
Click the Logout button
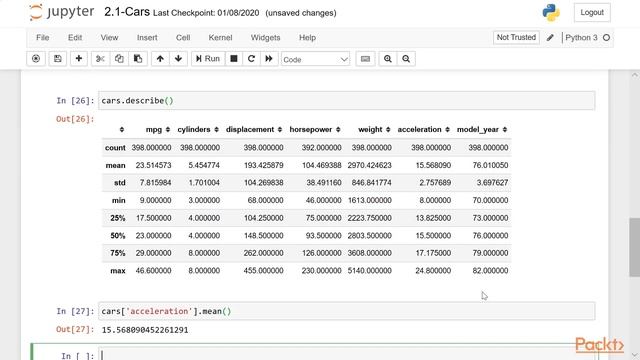pyautogui.click(x=592, y=12)
